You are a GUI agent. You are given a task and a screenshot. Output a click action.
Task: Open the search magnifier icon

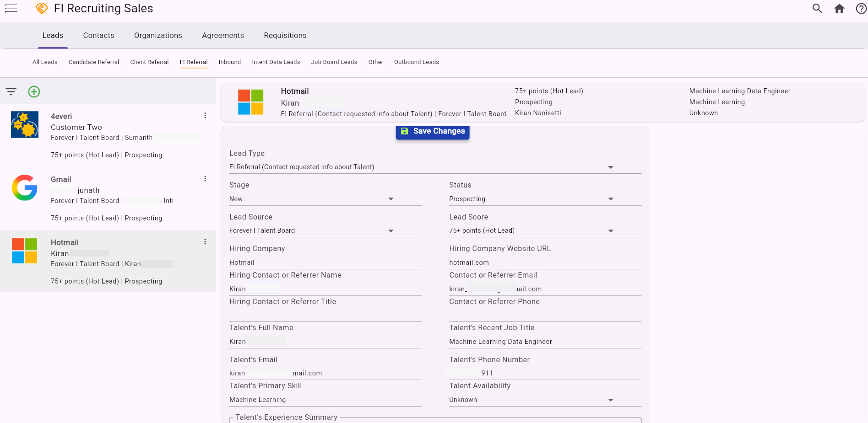point(817,8)
